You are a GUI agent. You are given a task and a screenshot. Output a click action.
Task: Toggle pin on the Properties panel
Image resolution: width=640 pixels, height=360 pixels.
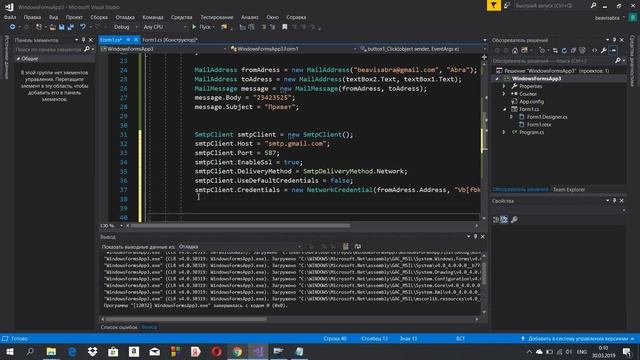[x=614, y=201]
